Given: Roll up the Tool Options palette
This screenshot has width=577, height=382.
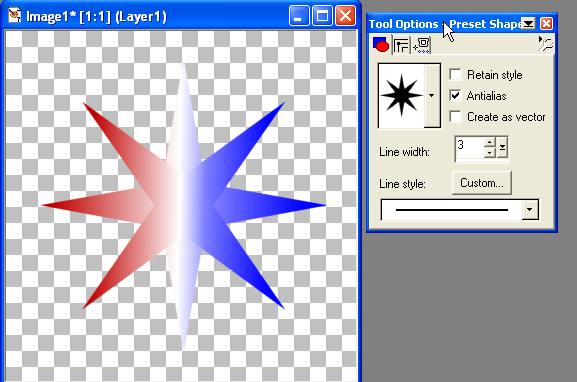Looking at the screenshot, I should coord(528,24).
